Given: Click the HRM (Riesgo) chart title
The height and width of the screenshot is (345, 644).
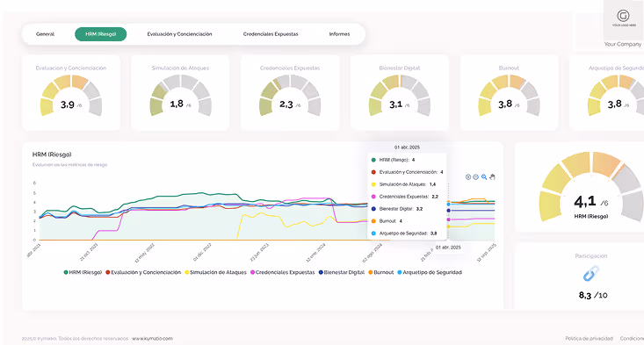Looking at the screenshot, I should (52, 155).
